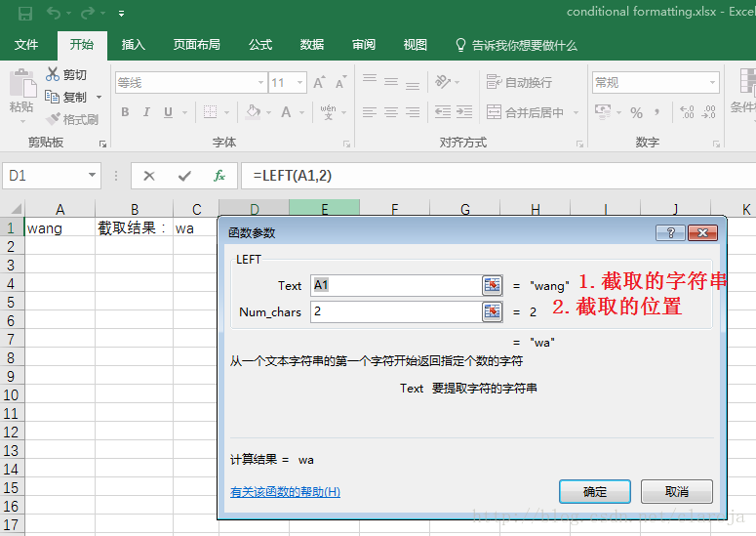Select center text alignment icon

click(391, 112)
